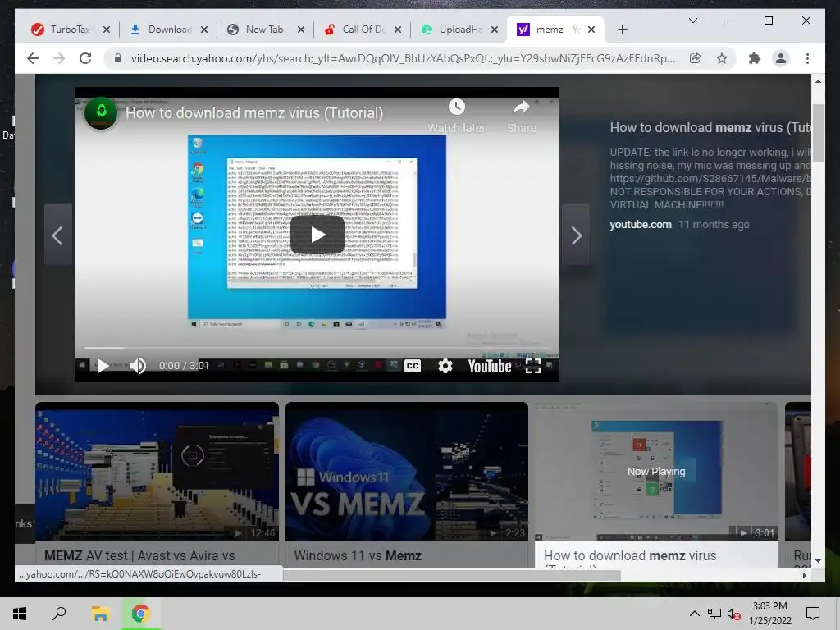840x630 pixels.
Task: Open muted volume tray icon
Action: point(734,614)
